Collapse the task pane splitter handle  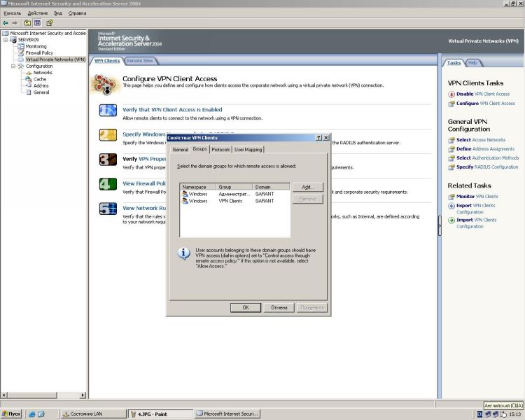440,225
